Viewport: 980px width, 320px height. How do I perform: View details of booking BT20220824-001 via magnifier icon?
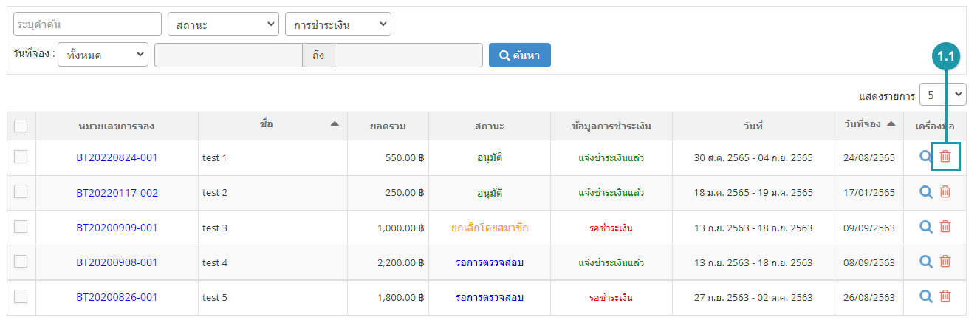pyautogui.click(x=926, y=157)
